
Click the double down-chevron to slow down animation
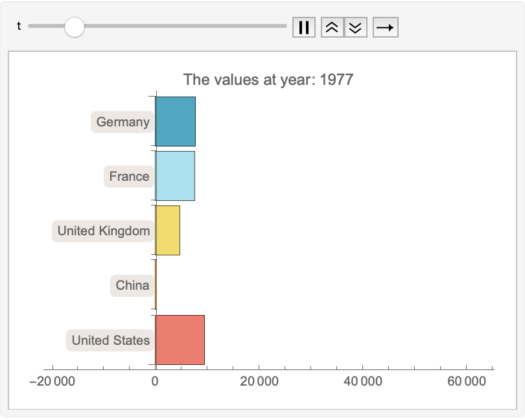pos(355,27)
